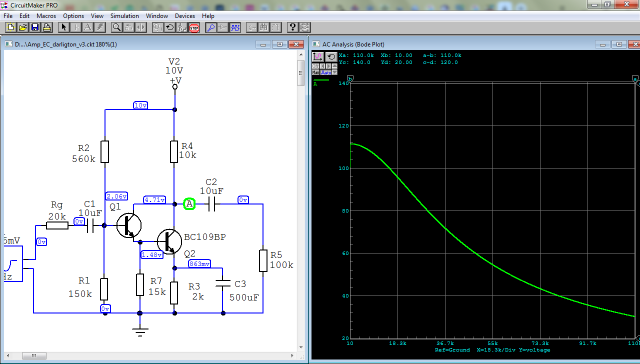Select resistor R5 100k
Viewport: 640px width, 364px height.
coord(263,260)
